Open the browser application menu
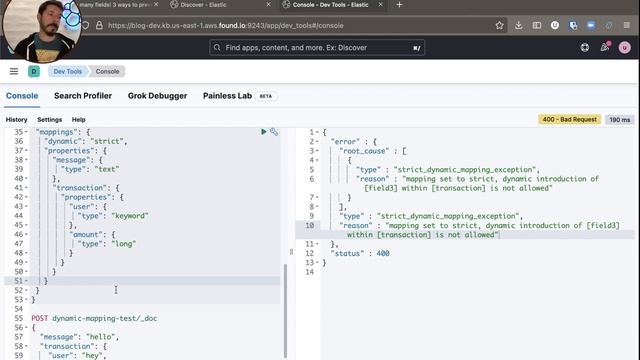Image resolution: width=640 pixels, height=360 pixels. (627, 25)
